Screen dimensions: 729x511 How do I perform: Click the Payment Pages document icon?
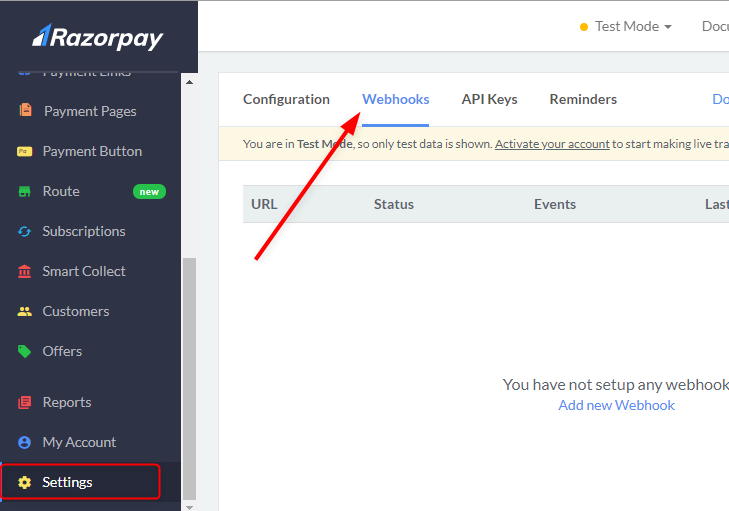(25, 110)
